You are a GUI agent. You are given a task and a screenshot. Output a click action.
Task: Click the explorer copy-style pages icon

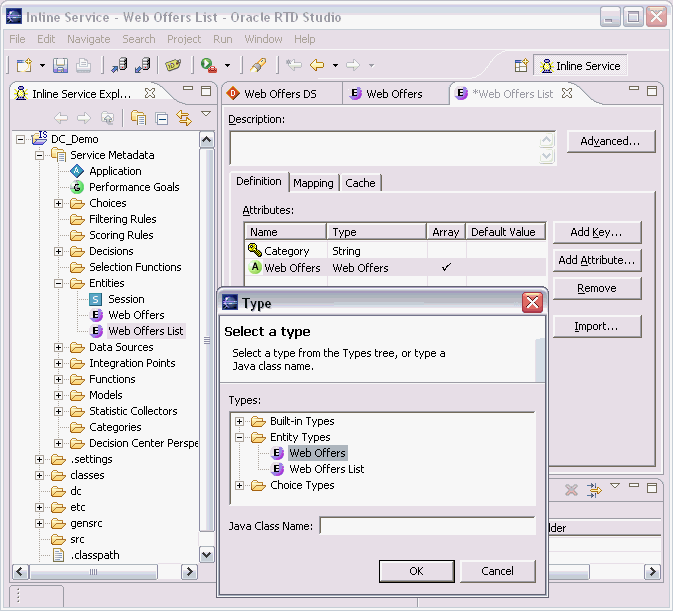[138, 118]
